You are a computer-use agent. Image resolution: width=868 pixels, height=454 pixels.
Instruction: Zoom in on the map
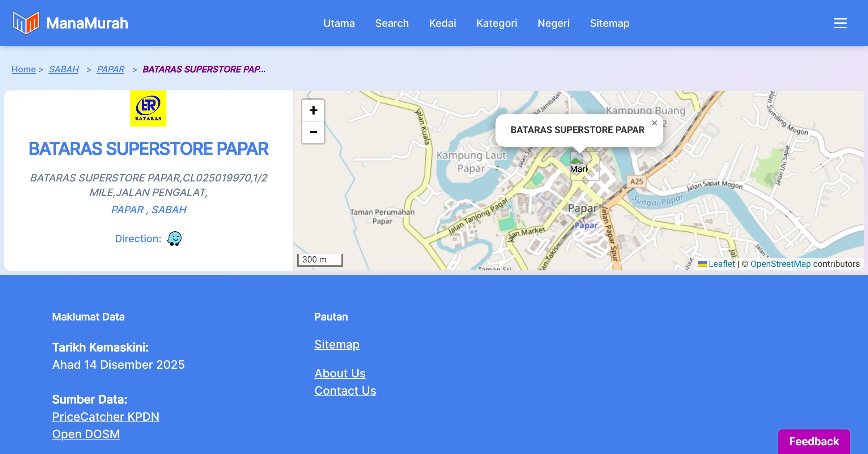pyautogui.click(x=313, y=111)
